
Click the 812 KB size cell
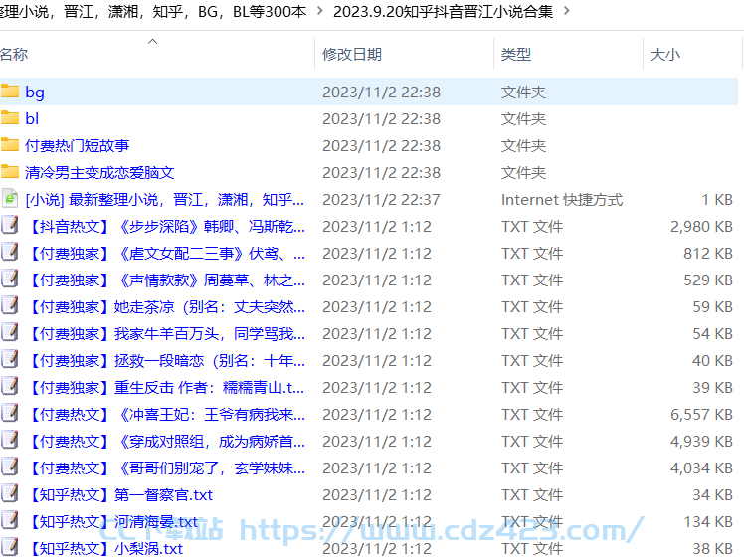[708, 253]
